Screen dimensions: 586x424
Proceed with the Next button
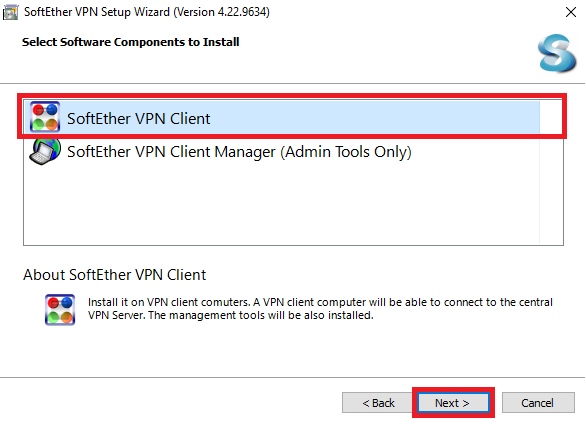click(x=453, y=403)
